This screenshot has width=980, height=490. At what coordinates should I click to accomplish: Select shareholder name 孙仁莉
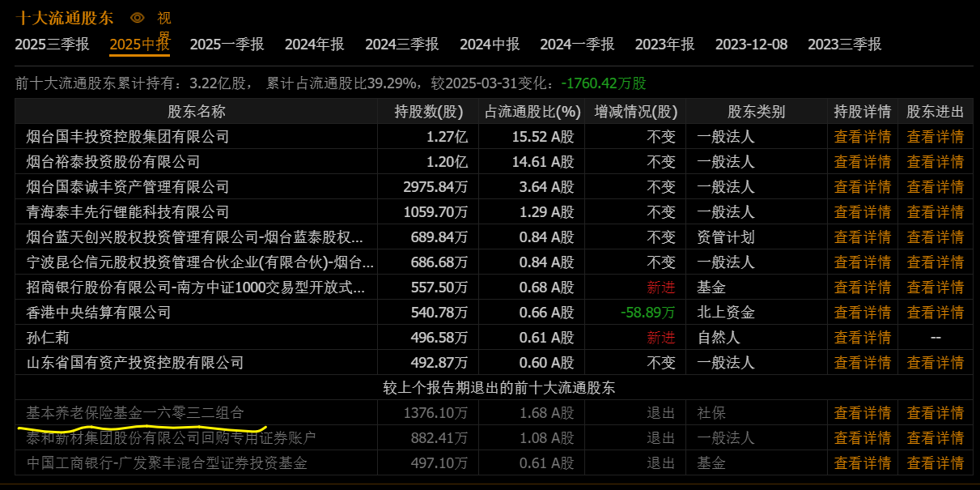tap(48, 338)
